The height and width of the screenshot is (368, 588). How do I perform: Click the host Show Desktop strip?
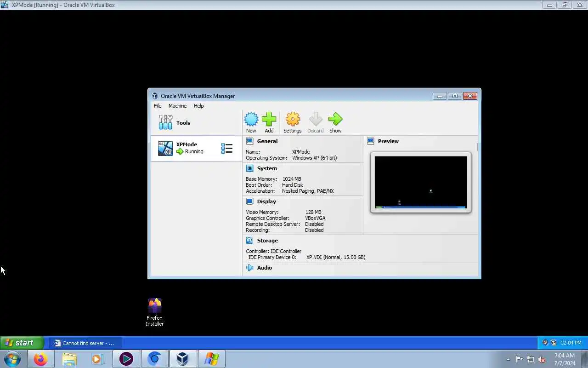(585, 359)
